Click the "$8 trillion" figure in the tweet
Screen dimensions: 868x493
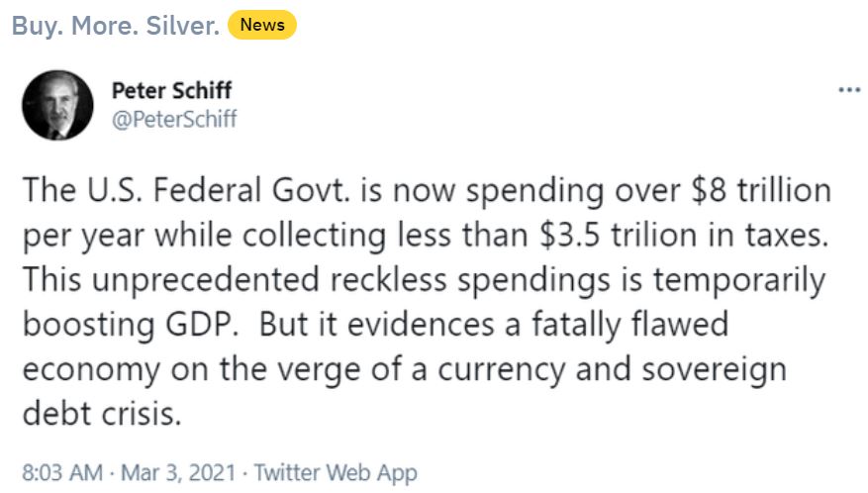coord(761,190)
